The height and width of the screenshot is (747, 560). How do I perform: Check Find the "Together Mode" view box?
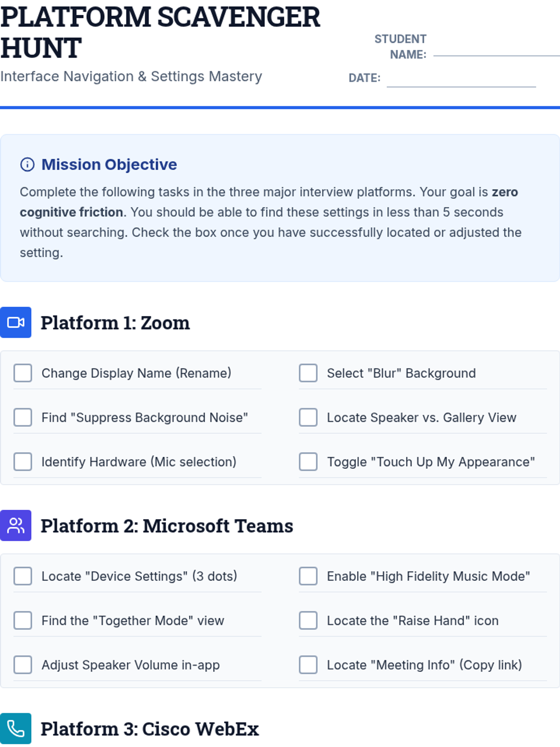coord(23,620)
